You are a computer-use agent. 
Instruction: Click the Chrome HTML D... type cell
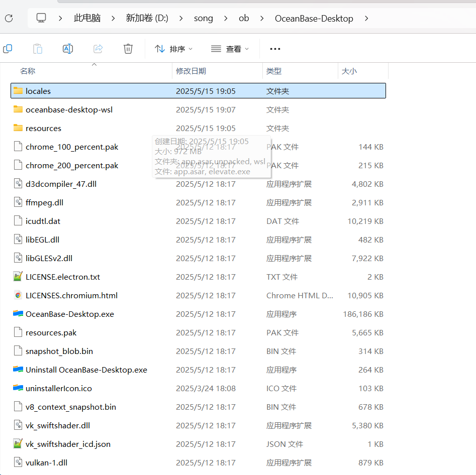click(x=300, y=295)
